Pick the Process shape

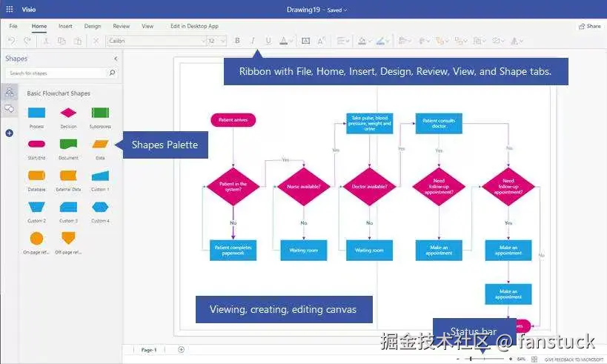coord(37,113)
